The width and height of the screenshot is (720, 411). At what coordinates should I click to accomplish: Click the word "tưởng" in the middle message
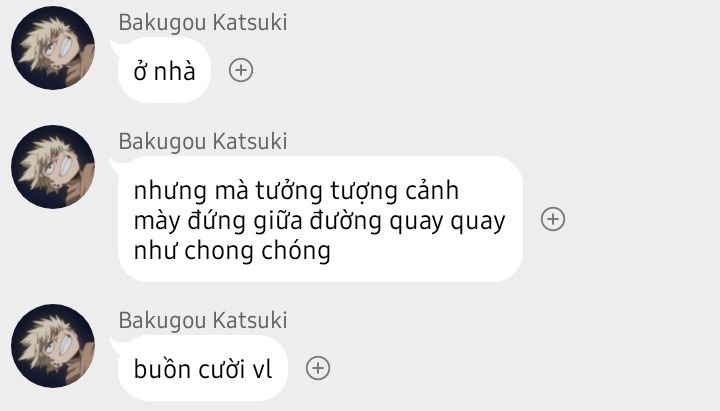289,191
